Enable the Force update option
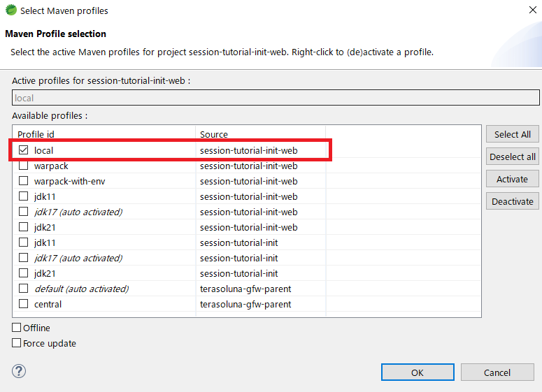The image size is (542, 392). point(17,342)
